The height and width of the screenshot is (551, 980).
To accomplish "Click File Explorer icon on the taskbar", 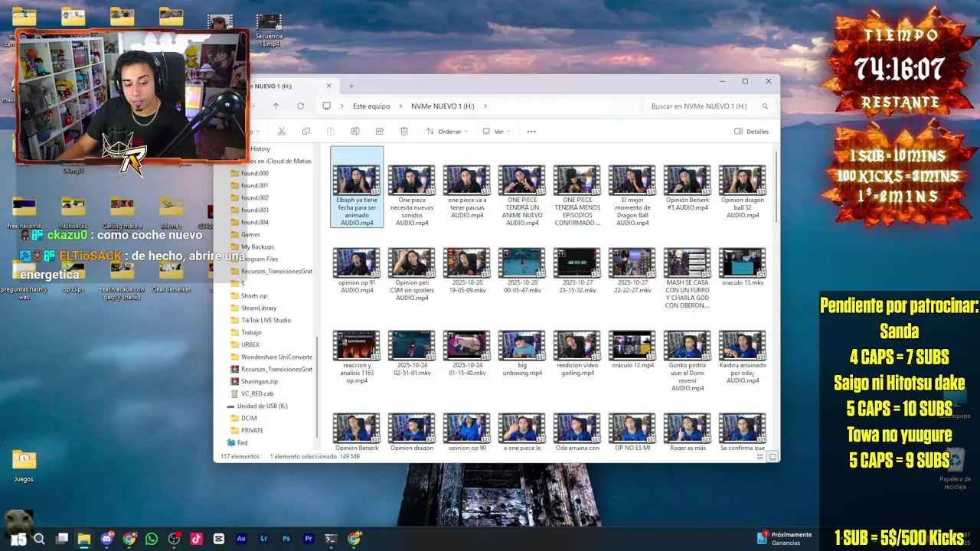I will point(84,539).
